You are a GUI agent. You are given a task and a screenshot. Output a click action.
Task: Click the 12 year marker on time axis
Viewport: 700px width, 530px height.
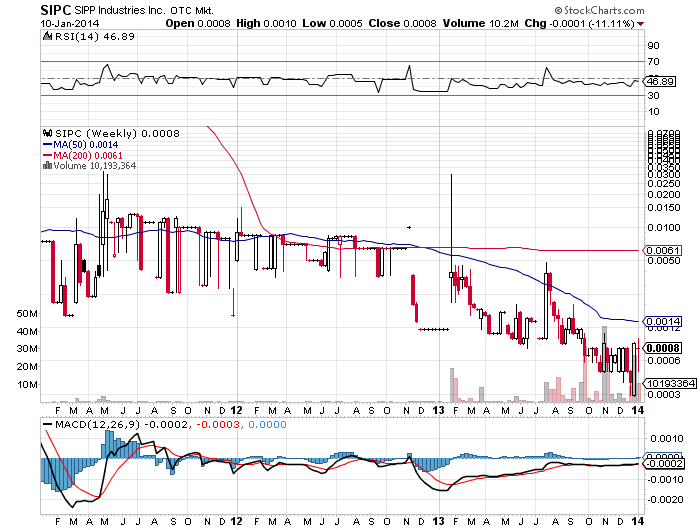point(237,408)
